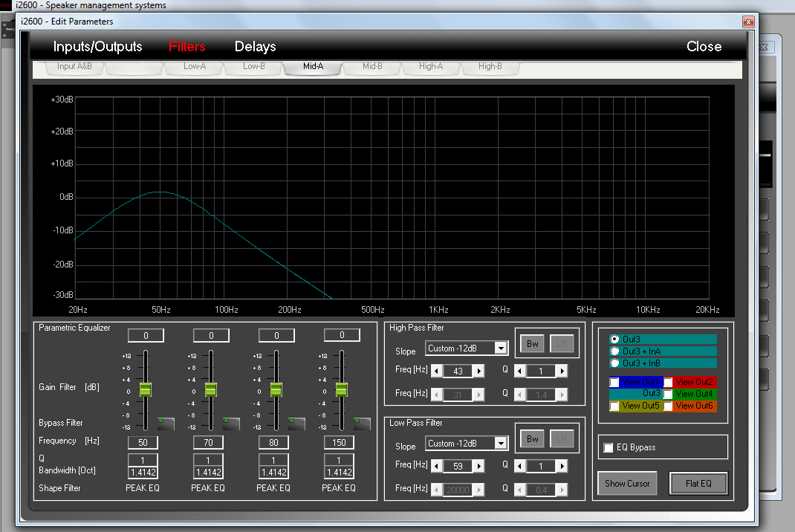
Task: Toggle bypass indicator for the 50 Hz band
Action: (166, 424)
